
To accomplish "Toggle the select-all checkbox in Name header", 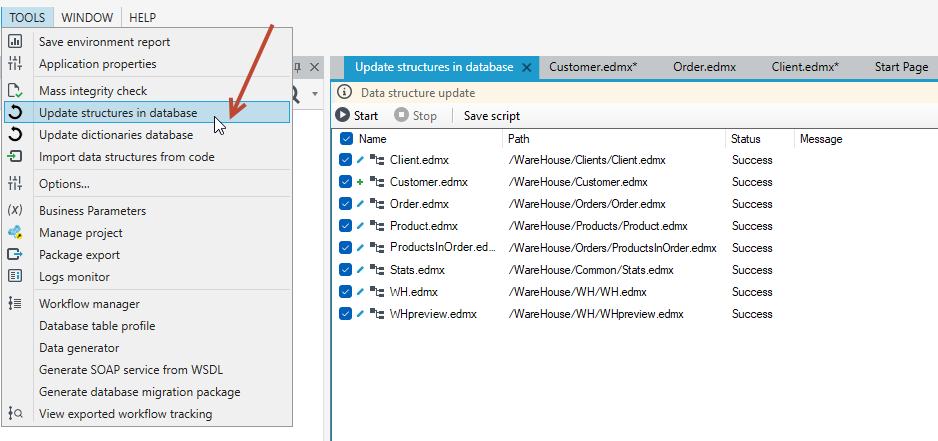I will pos(346,139).
